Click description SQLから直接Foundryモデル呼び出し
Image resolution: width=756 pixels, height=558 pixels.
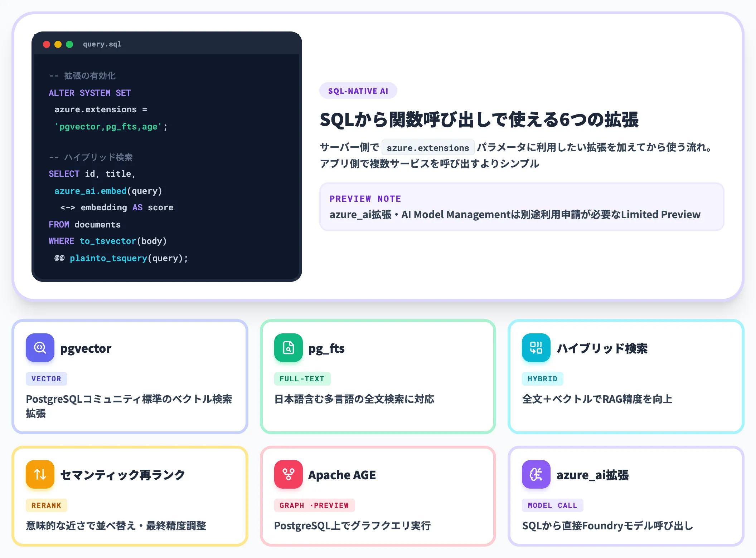click(x=608, y=526)
